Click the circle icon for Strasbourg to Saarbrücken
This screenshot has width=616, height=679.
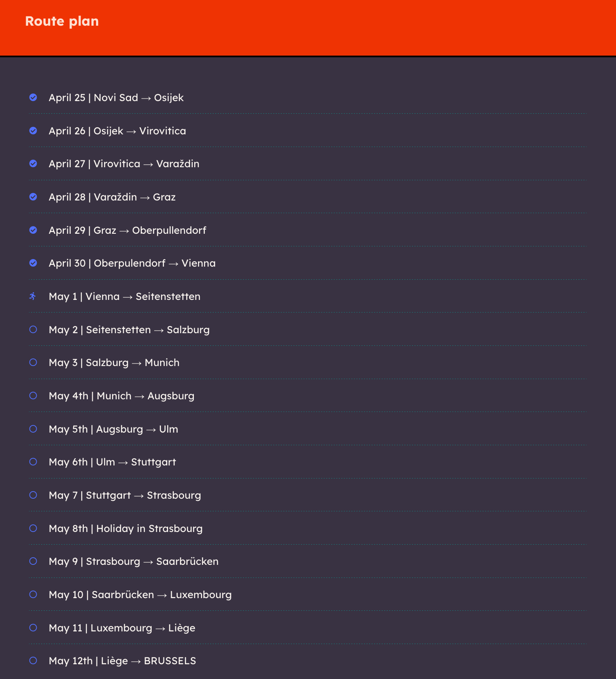33,561
